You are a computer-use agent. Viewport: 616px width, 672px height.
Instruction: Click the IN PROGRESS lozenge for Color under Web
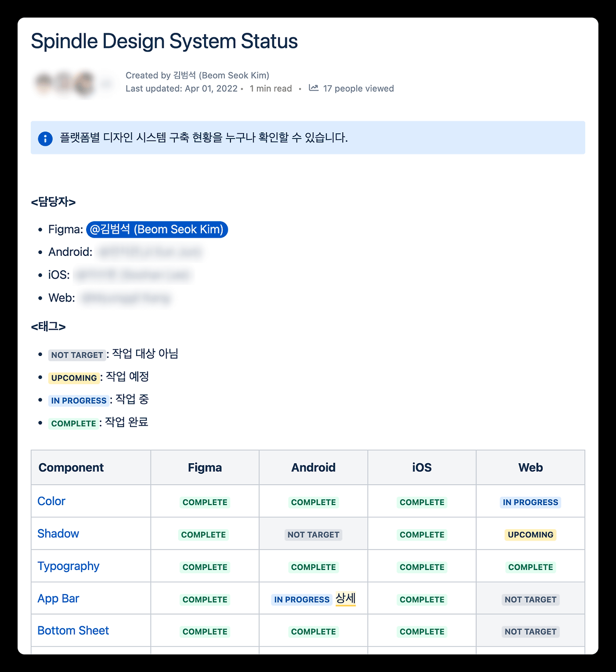pos(530,502)
